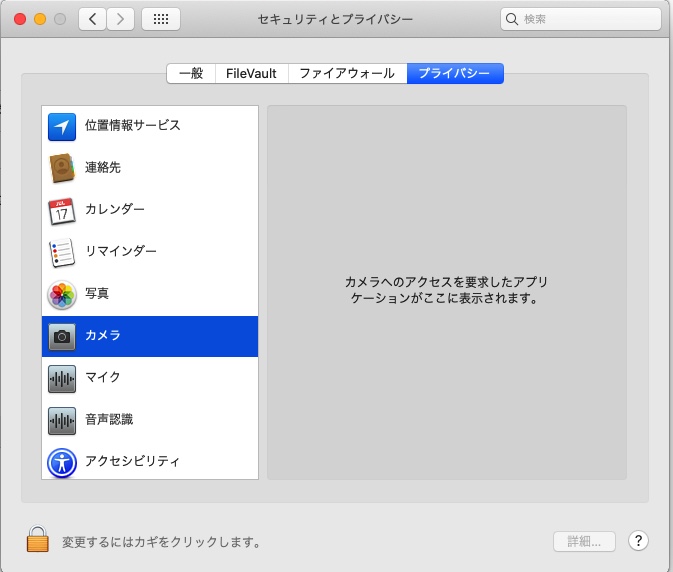673x572 pixels.
Task: Open help with the question mark button
Action: pyautogui.click(x=638, y=541)
